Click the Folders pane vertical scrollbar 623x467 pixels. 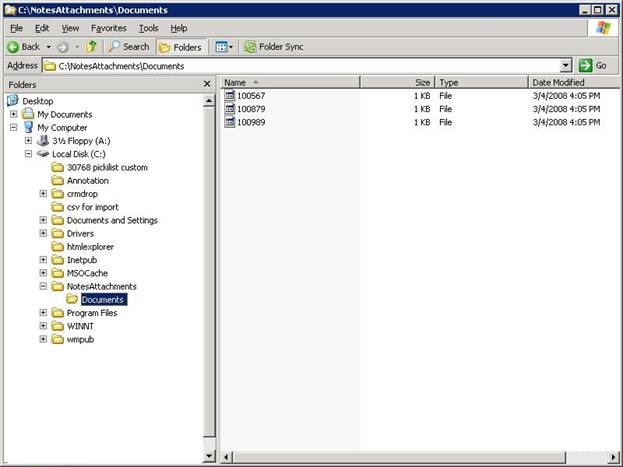[x=209, y=270]
